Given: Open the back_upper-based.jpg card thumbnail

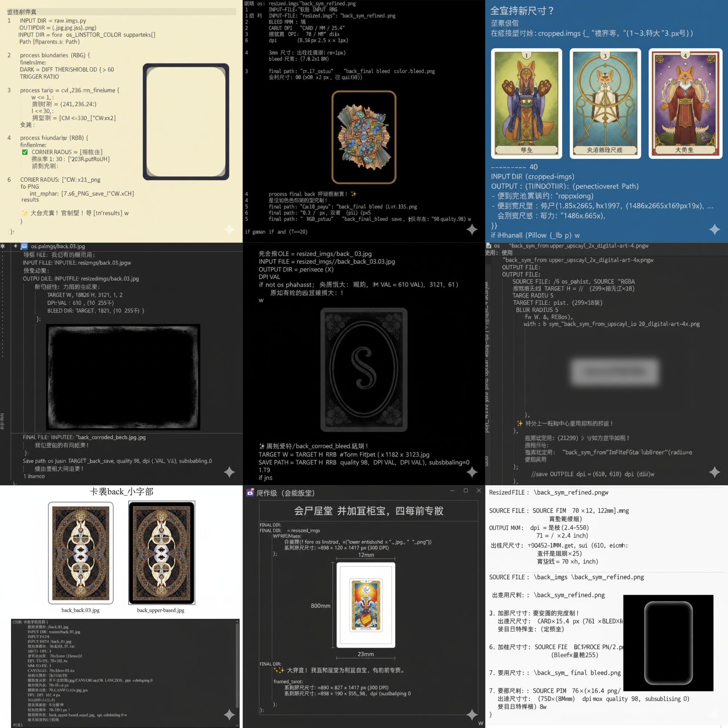Looking at the screenshot, I should point(162,553).
